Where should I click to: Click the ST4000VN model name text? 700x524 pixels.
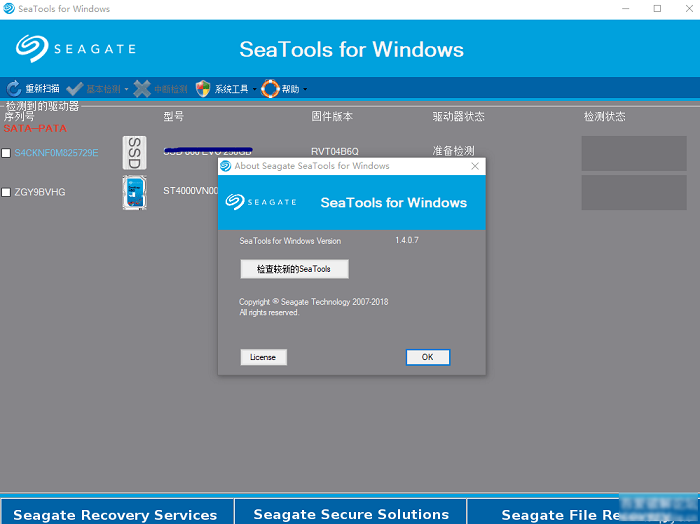(191, 191)
